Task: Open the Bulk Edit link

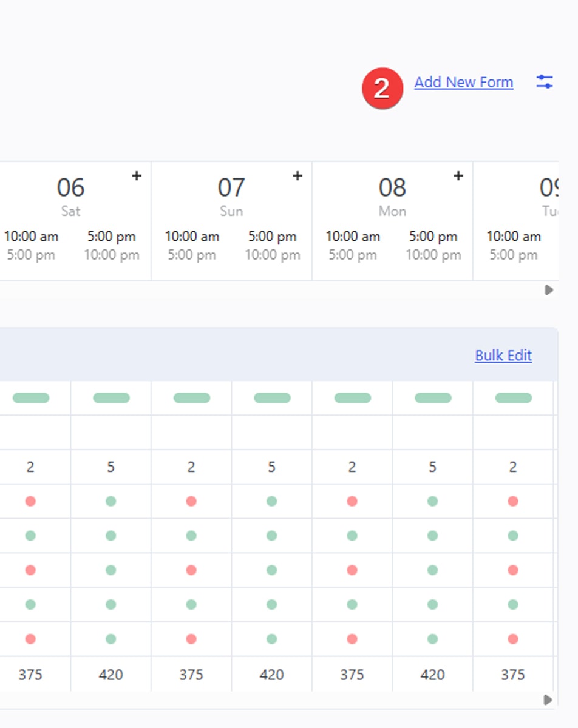Action: tap(503, 356)
